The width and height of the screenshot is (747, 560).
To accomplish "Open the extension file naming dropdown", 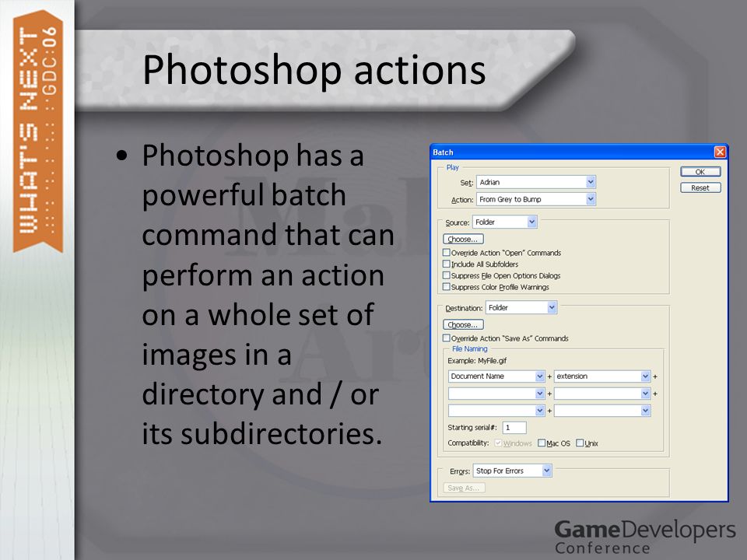I will point(602,376).
